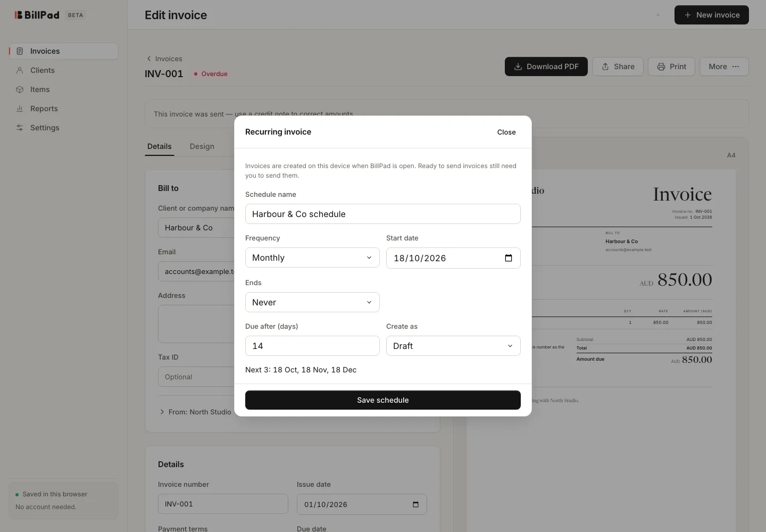Click the printer icon on Print button

point(661,66)
